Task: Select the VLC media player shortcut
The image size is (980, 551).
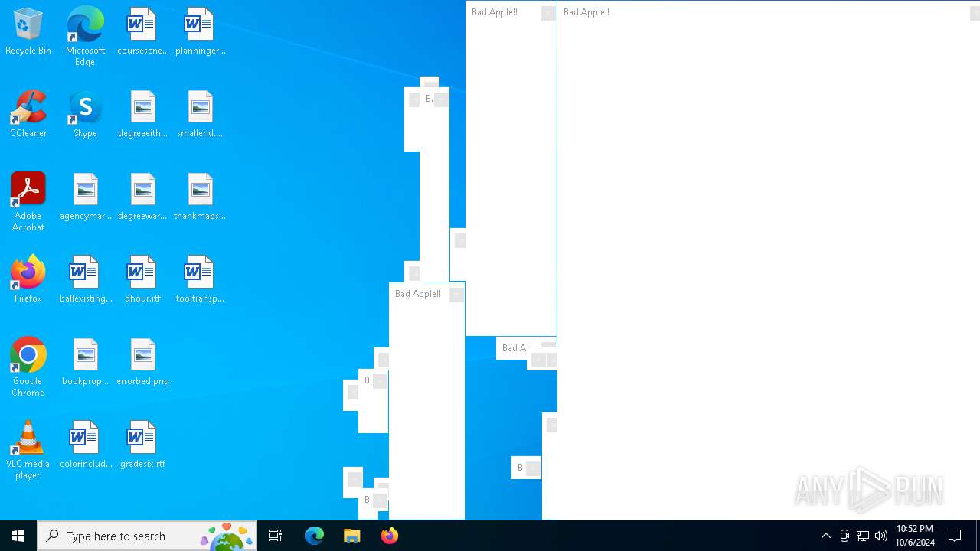Action: (28, 449)
